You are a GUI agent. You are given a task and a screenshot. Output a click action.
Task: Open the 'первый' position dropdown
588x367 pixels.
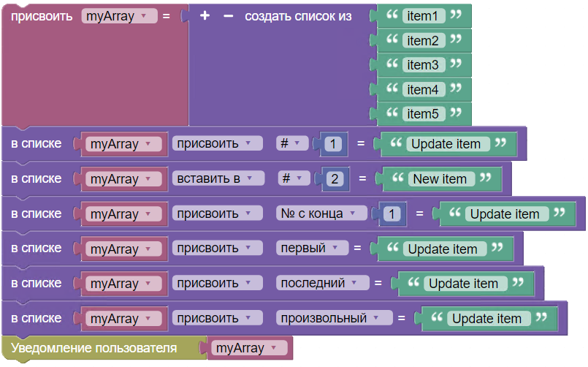tap(313, 248)
